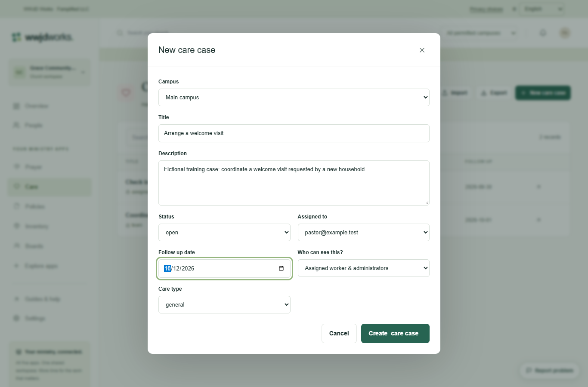Click the search icon in the top bar
Viewport: 588px width, 387px height.
pyautogui.click(x=120, y=33)
